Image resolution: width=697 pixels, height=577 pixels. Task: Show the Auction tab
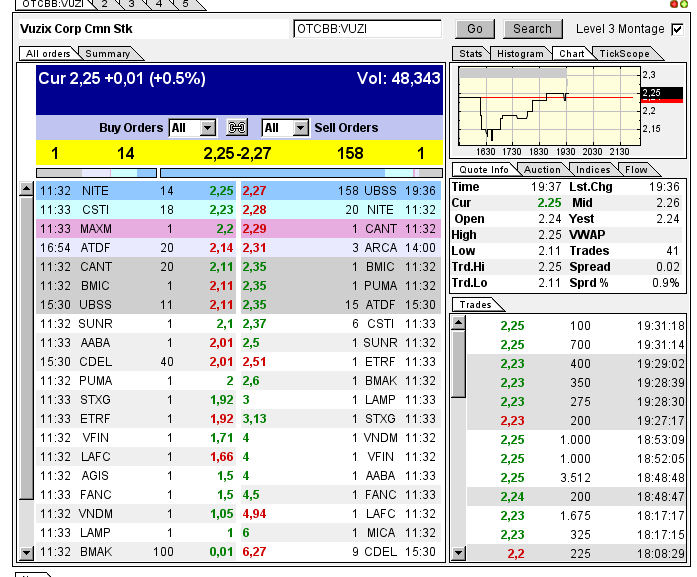(x=543, y=170)
